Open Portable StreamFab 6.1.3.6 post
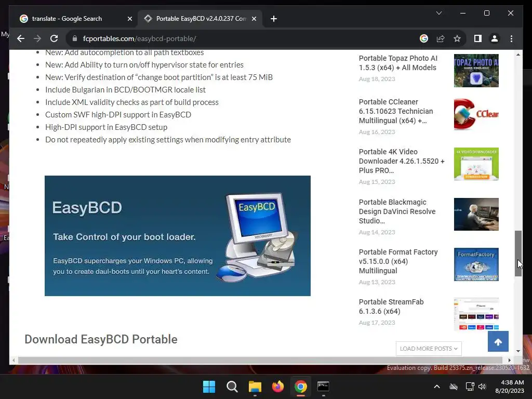This screenshot has height=399, width=532. tap(391, 307)
